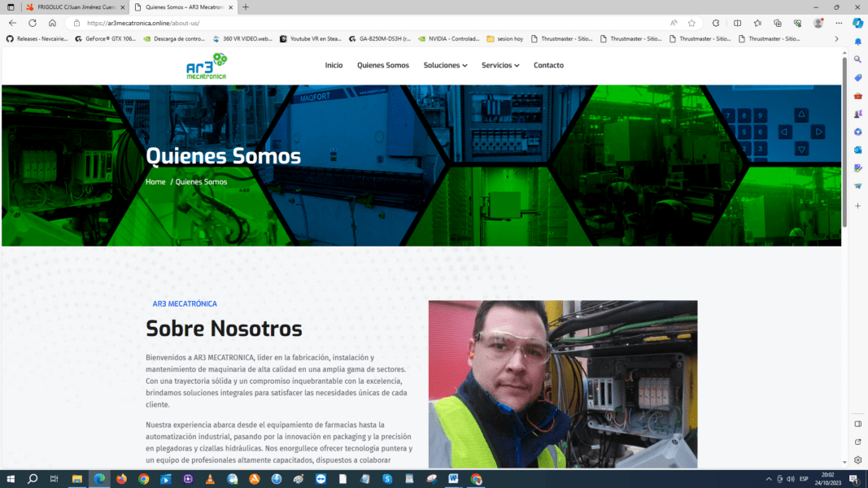Viewport: 868px width, 488px height.
Task: Open taskbar Search magnifier
Action: (33, 479)
